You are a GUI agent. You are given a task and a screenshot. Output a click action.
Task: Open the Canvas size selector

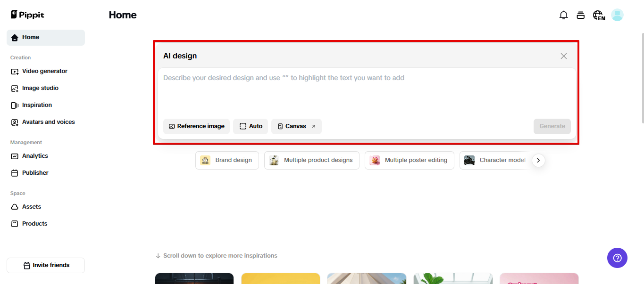pos(296,126)
